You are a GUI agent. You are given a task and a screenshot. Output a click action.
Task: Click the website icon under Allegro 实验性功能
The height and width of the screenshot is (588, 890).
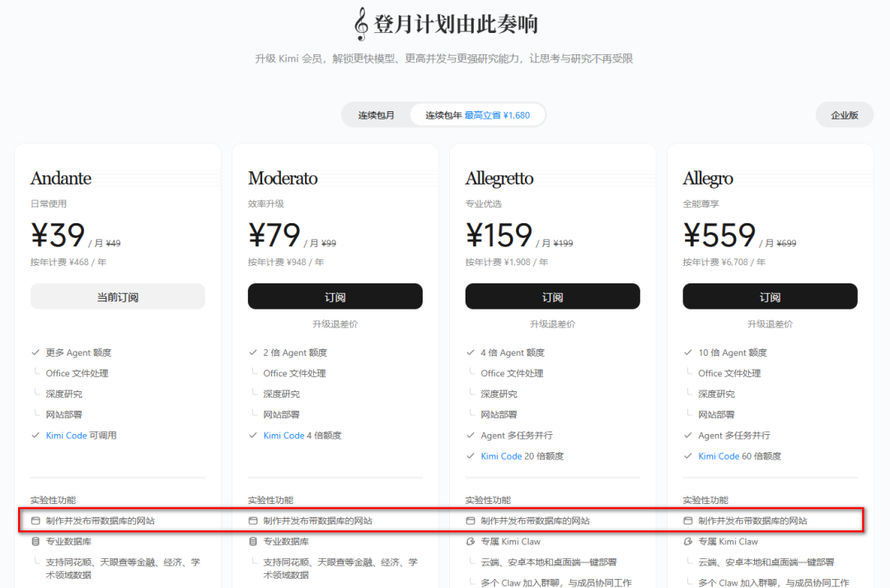tap(688, 520)
